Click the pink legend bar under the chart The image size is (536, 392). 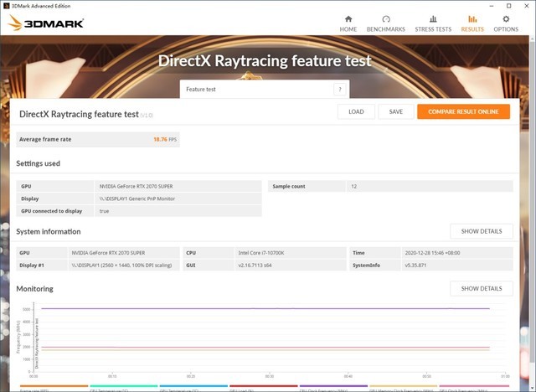474,386
